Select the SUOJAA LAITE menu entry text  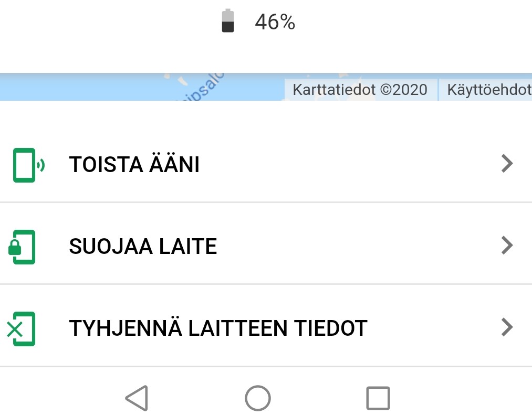(x=143, y=247)
